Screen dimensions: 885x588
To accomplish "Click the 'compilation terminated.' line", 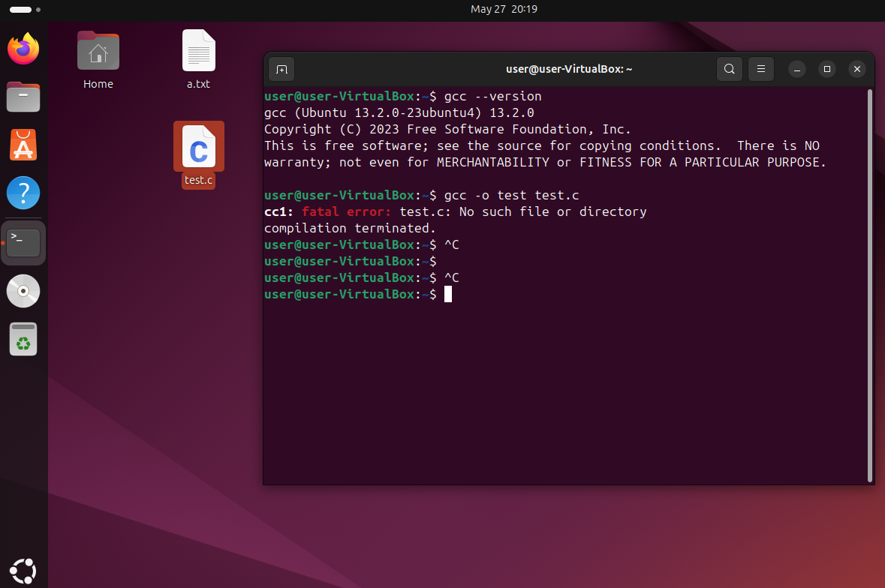I will pyautogui.click(x=350, y=228).
